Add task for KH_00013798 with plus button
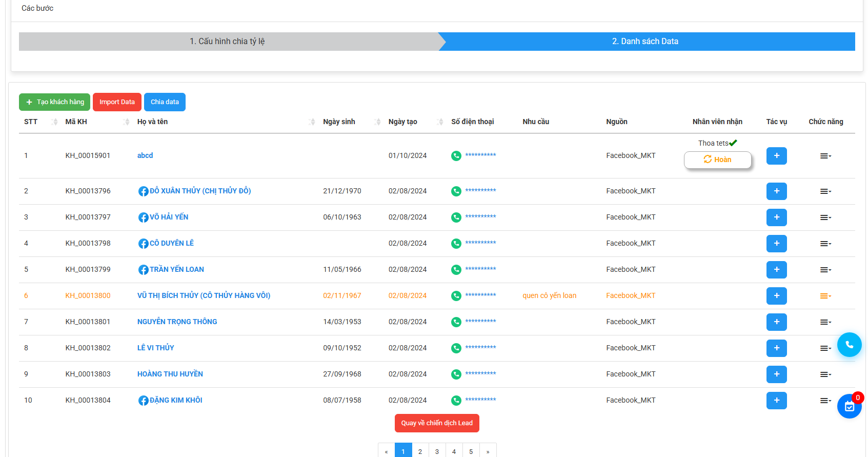The width and height of the screenshot is (868, 457). tap(776, 244)
